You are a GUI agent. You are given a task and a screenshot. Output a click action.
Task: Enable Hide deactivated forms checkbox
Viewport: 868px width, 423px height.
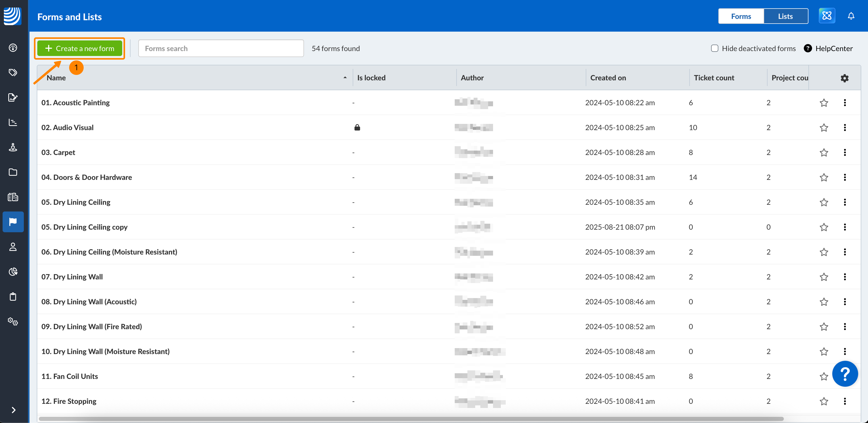(x=714, y=48)
